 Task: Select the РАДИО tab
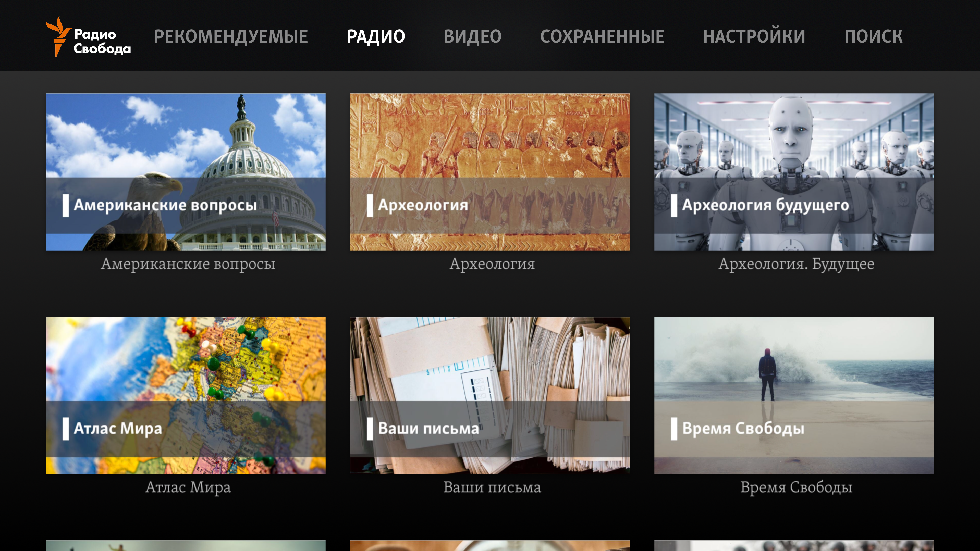(x=376, y=36)
